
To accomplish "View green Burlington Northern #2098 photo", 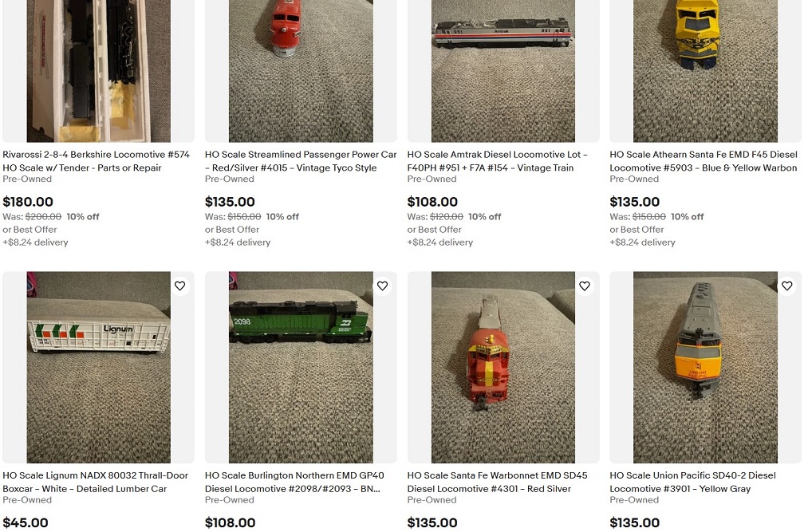I will click(301, 368).
